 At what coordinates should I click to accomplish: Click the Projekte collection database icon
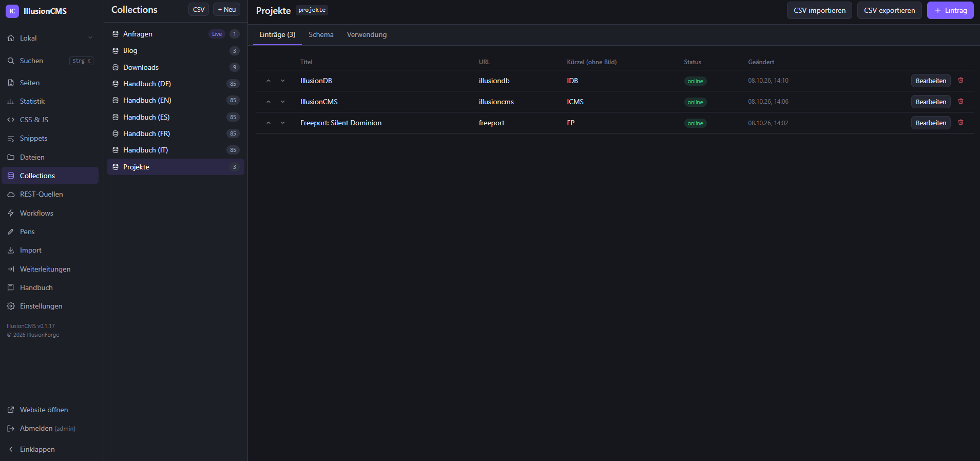point(116,167)
